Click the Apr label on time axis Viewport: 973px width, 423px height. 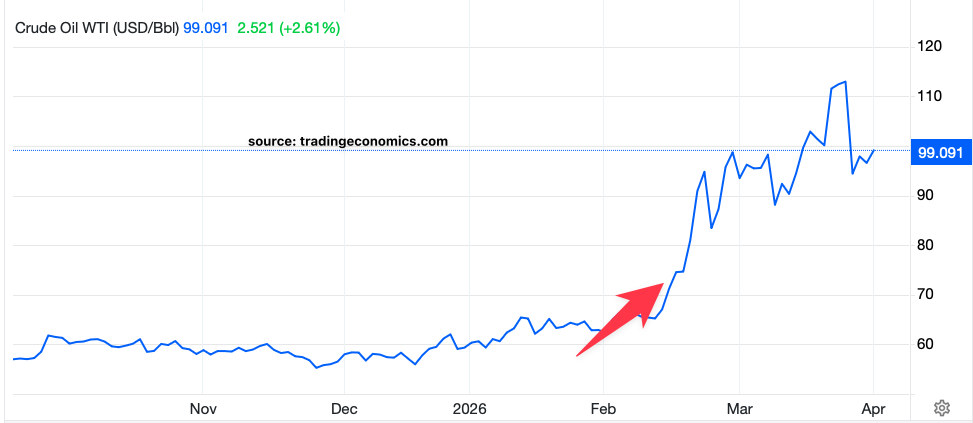(873, 408)
